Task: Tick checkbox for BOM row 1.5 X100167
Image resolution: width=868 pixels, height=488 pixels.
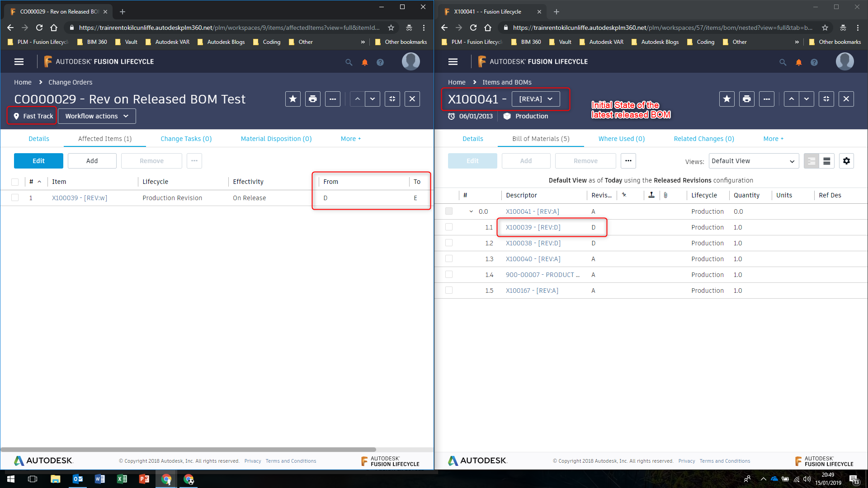Action: 449,291
